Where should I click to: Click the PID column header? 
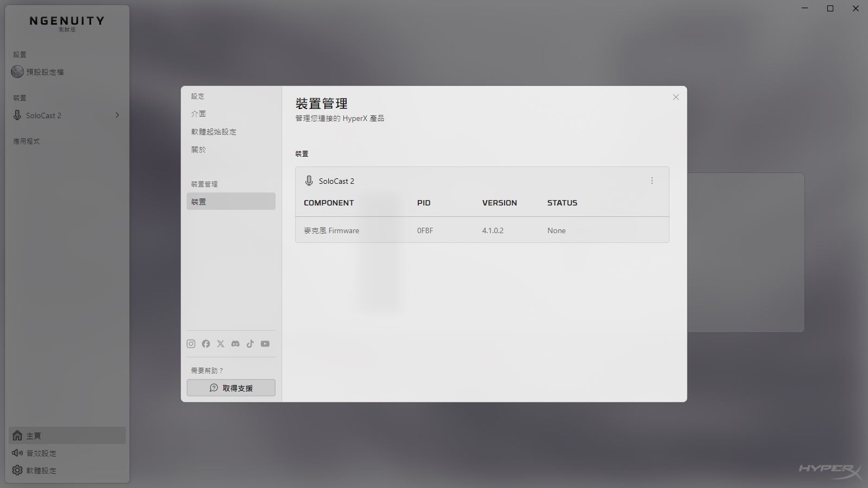[x=424, y=203]
